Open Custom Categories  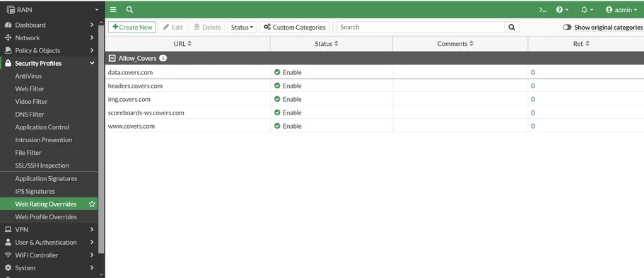295,27
